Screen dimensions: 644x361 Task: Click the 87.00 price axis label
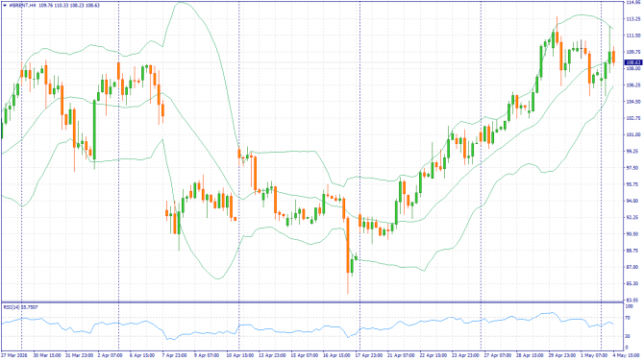[x=633, y=267]
